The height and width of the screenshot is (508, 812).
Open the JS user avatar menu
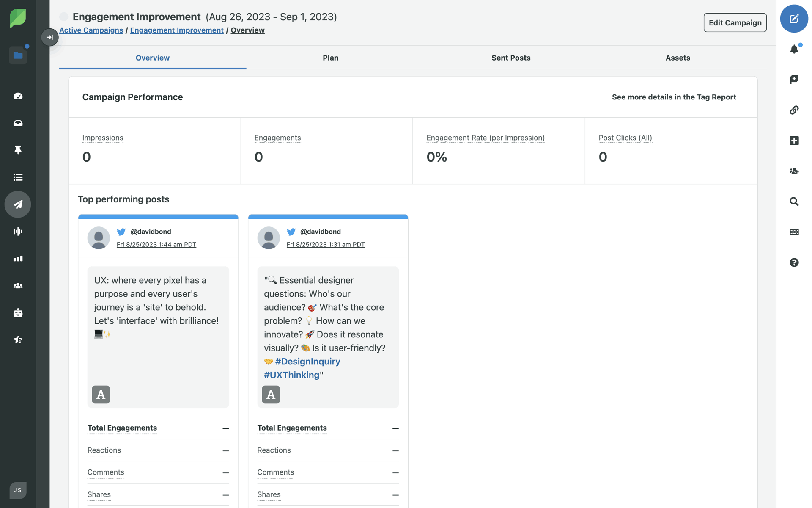[x=18, y=490]
